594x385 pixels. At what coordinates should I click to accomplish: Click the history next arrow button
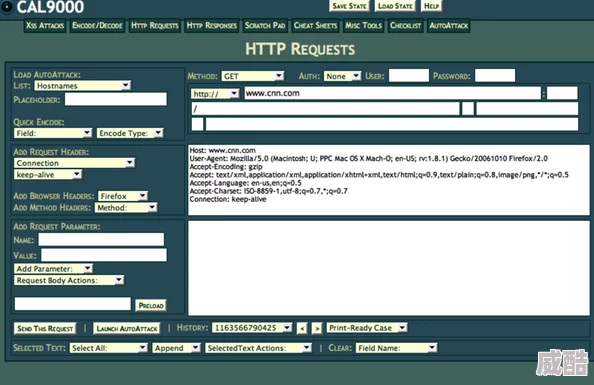point(317,328)
